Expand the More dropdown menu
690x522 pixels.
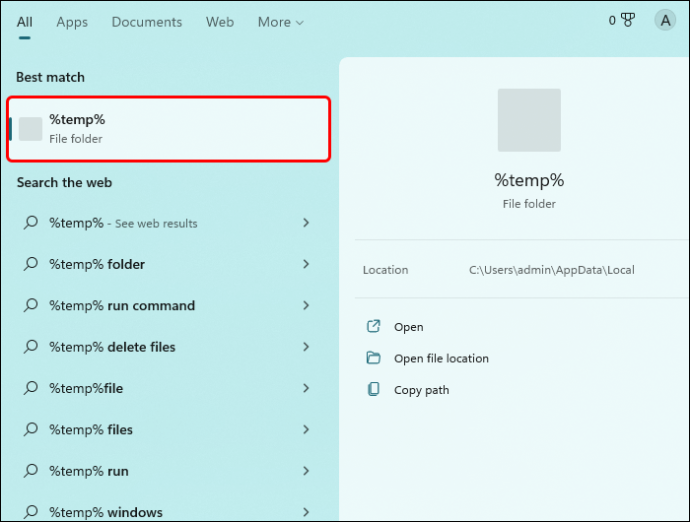[x=280, y=22]
